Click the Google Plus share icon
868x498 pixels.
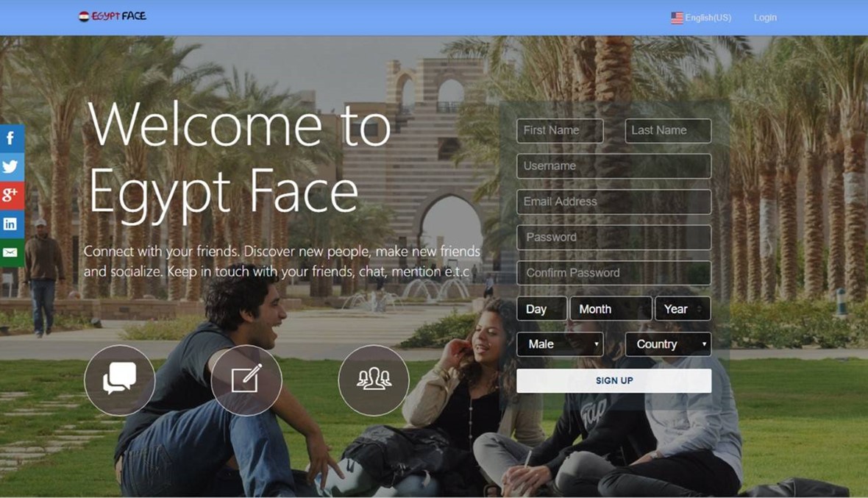pyautogui.click(x=11, y=195)
